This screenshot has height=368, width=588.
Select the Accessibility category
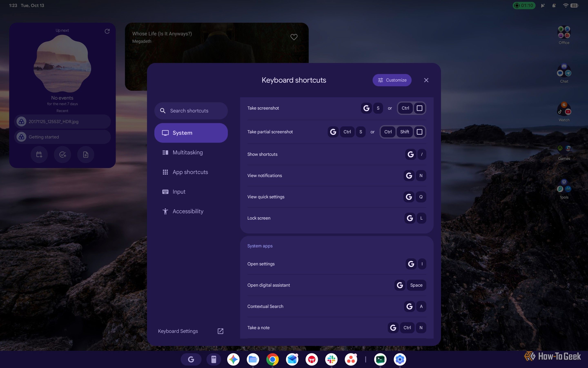click(191, 211)
